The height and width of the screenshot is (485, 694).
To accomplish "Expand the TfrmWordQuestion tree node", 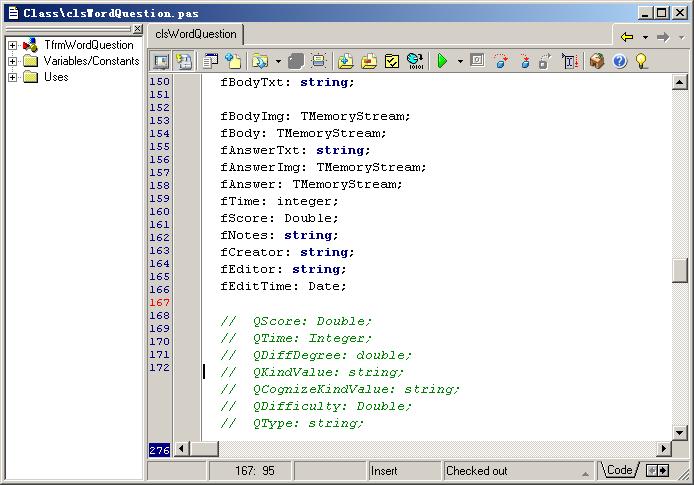I will (12, 45).
